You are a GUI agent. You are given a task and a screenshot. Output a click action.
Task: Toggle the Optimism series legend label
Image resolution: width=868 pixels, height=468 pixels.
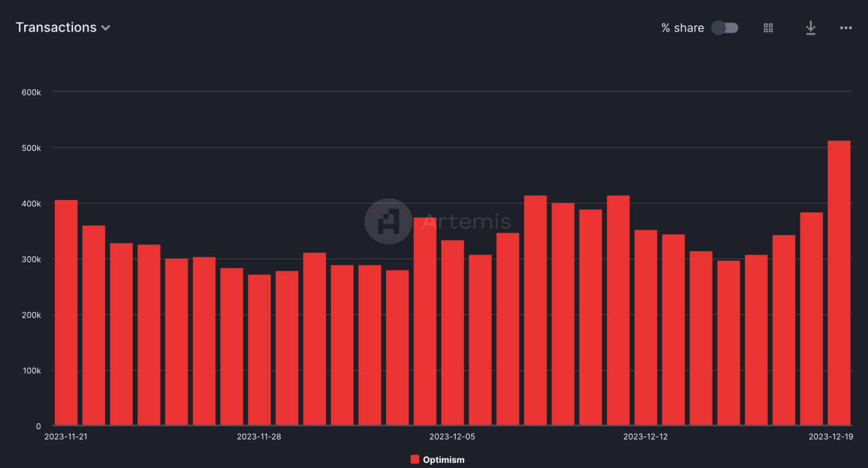pyautogui.click(x=444, y=460)
